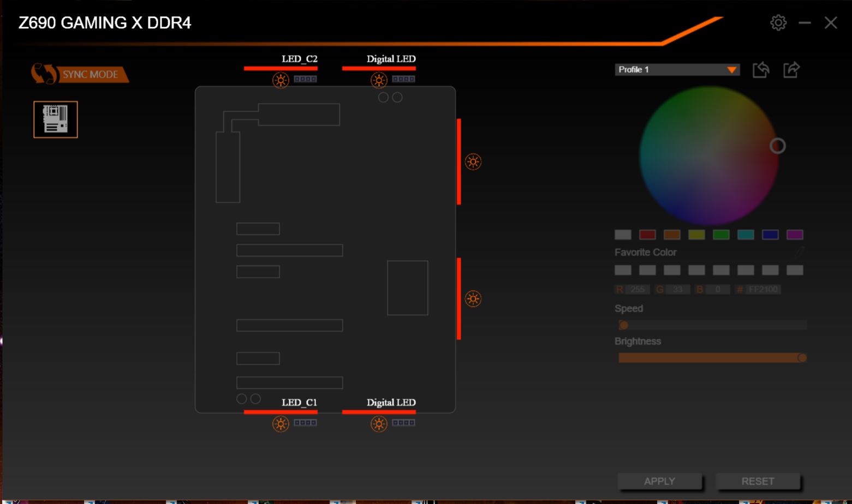Viewport: 852px width, 504px height.
Task: Click the Favorite Color pencil edit icon
Action: [799, 251]
